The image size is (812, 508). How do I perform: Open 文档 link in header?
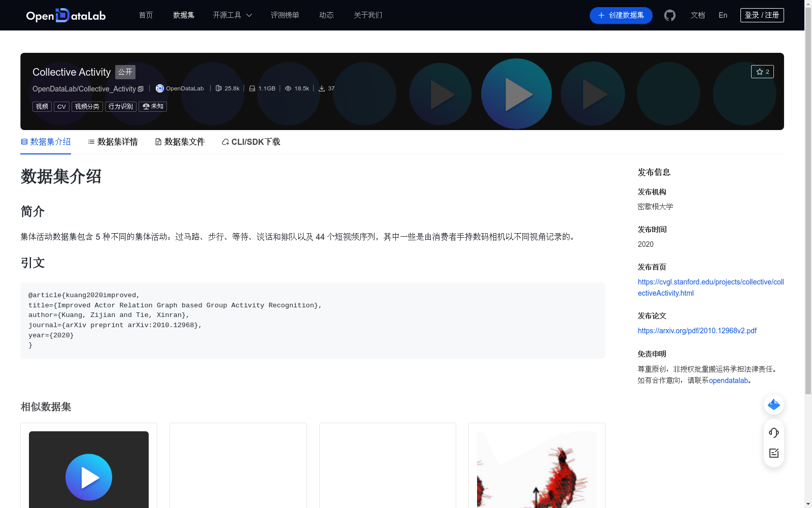point(698,15)
